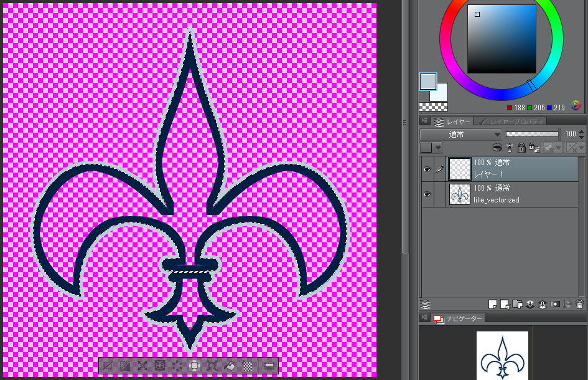Image resolution: width=588 pixels, height=380 pixels.
Task: Toggle Lock layer padlock icon
Action: pos(521,148)
